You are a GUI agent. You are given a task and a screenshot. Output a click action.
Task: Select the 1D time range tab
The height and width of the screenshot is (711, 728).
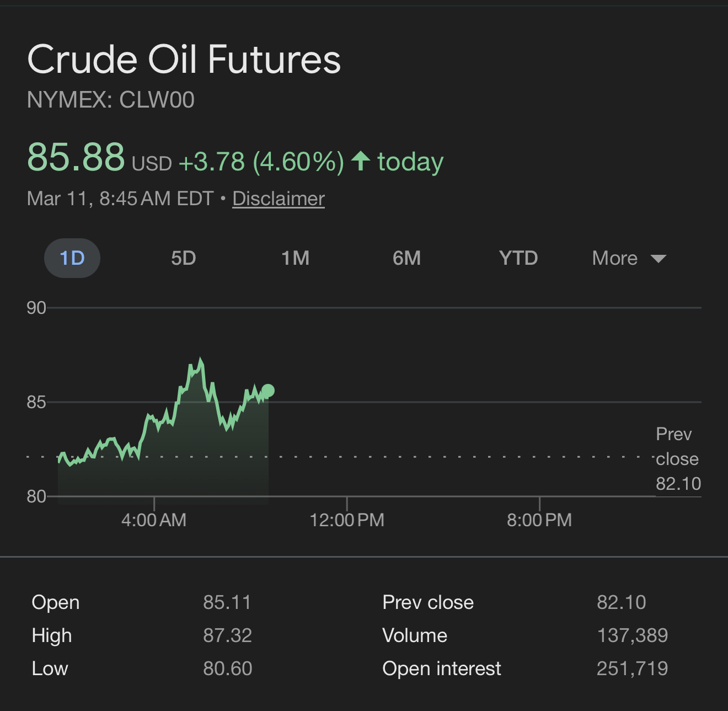click(x=72, y=258)
